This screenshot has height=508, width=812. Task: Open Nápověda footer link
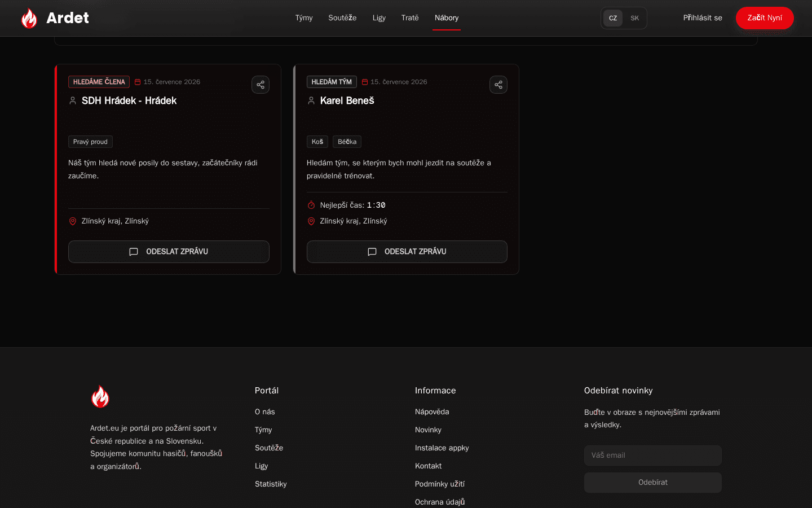coord(432,412)
